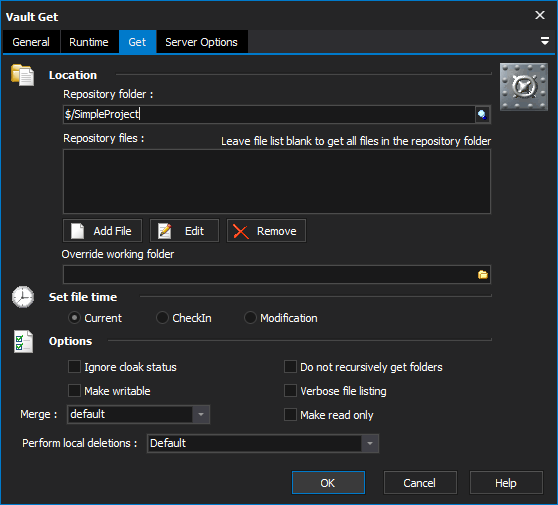Enable Do not recursively get folders
558x505 pixels.
(290, 367)
